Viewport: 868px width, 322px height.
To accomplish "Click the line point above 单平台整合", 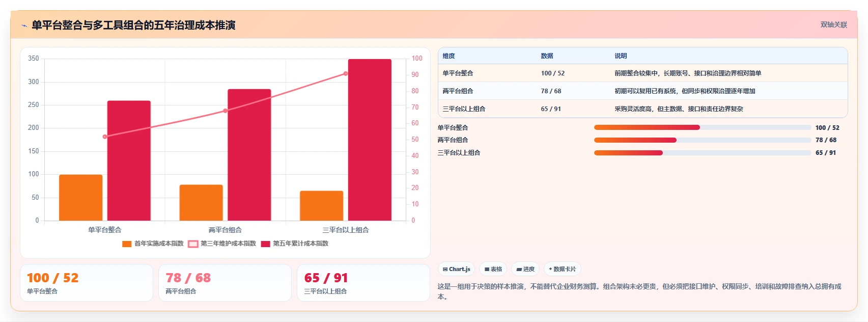I will pos(105,137).
